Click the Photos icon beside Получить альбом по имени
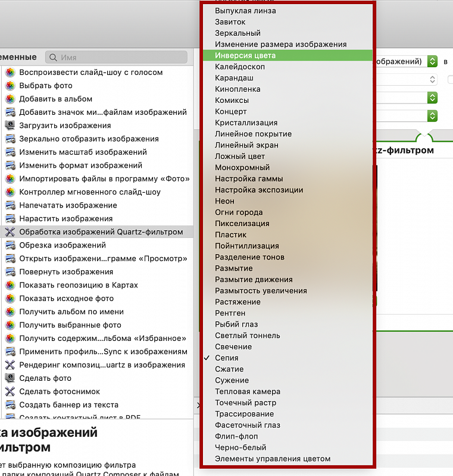453x476 pixels. click(x=10, y=312)
